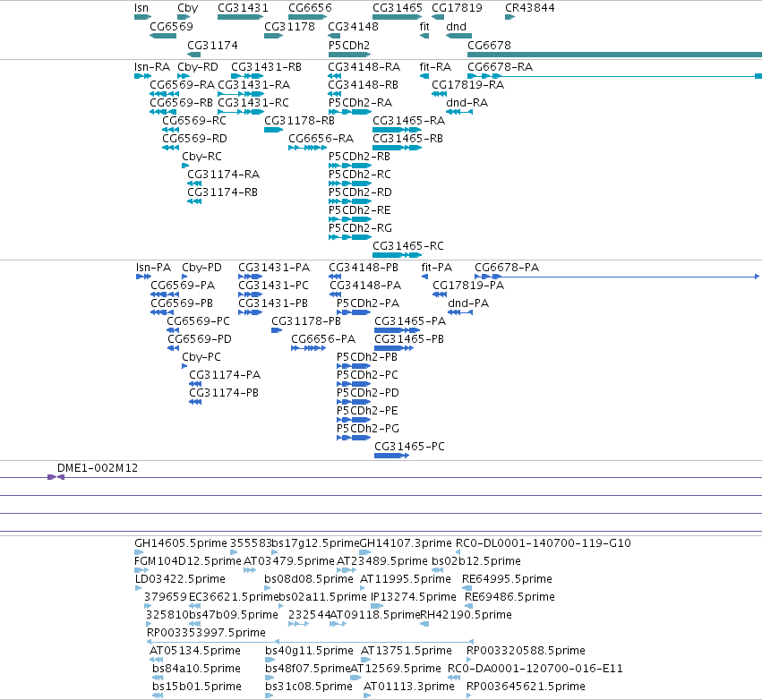Click transcript CG31431-RB

[x=247, y=76]
